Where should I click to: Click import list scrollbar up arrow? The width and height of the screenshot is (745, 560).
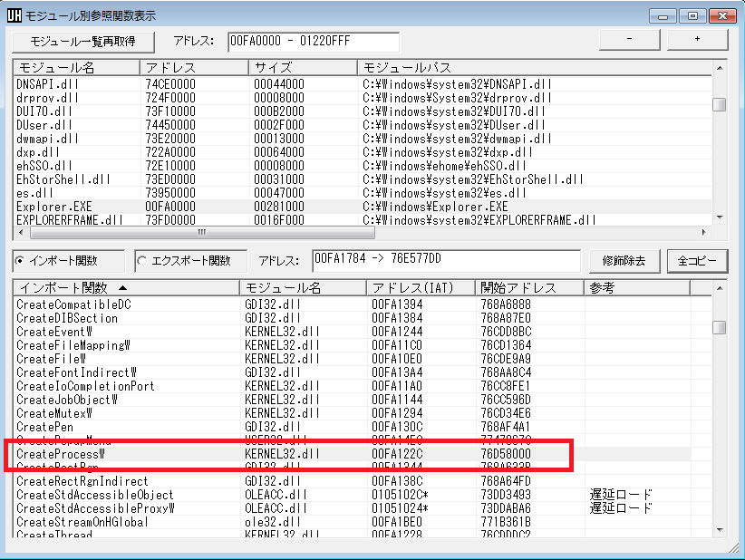coord(720,288)
